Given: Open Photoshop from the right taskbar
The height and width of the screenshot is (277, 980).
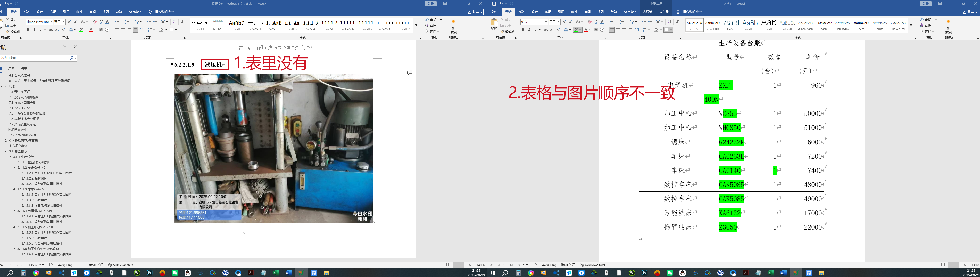Looking at the screenshot, I should pos(644,273).
